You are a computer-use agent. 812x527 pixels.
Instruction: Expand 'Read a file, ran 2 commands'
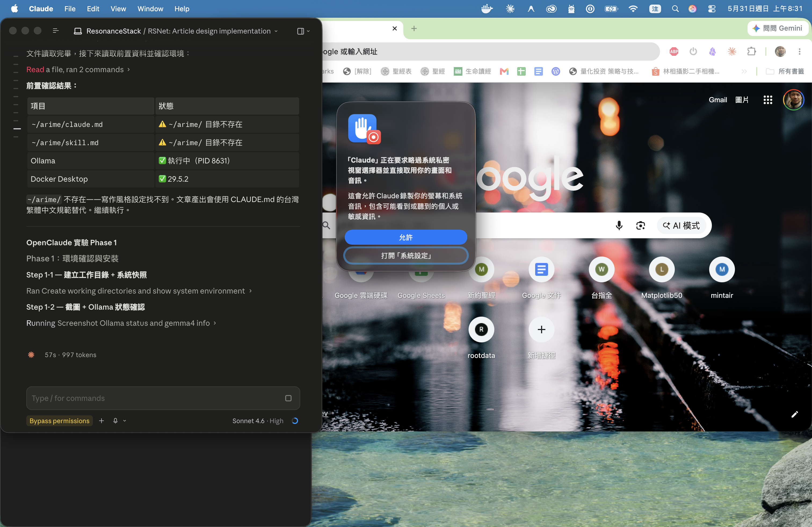(78, 69)
